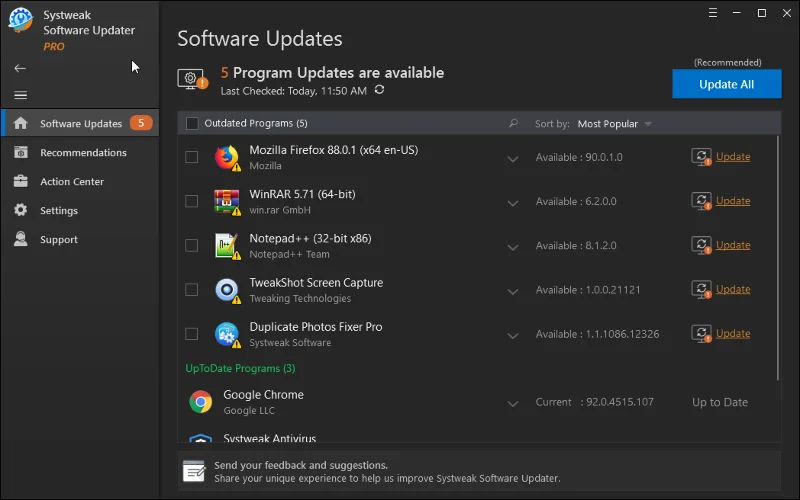The width and height of the screenshot is (800, 500).
Task: Click the Duplicate Photos Fixer Pro icon
Action: coord(227,335)
